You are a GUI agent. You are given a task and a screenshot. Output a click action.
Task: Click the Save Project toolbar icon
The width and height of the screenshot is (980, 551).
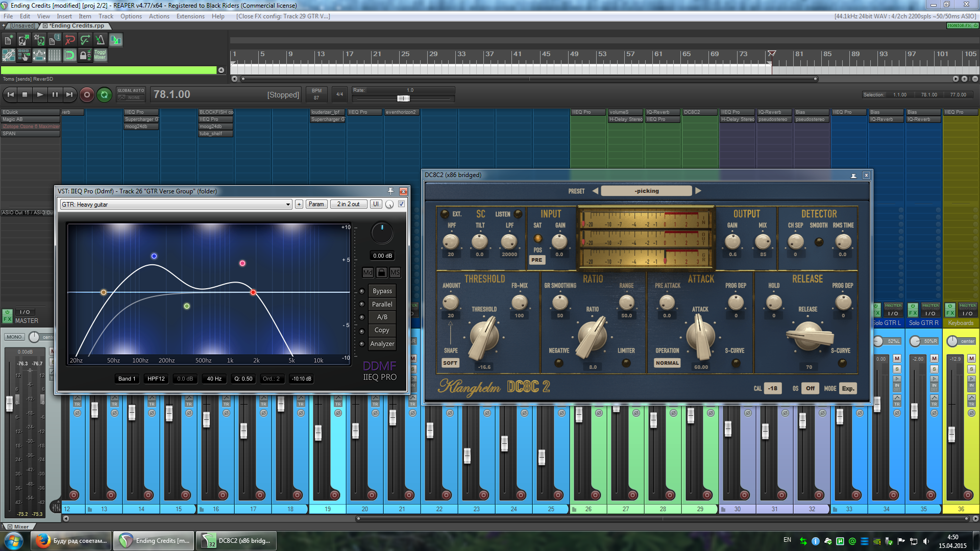39,40
